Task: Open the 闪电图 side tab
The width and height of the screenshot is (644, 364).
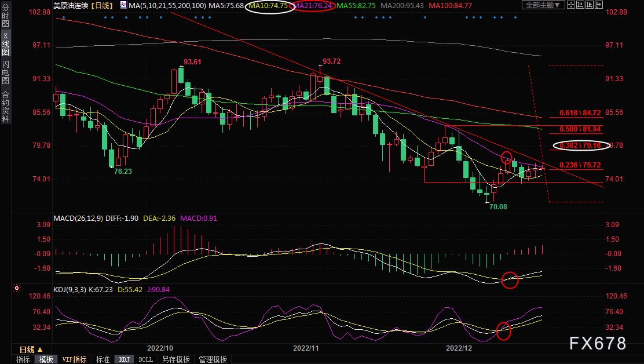Action: [5, 72]
